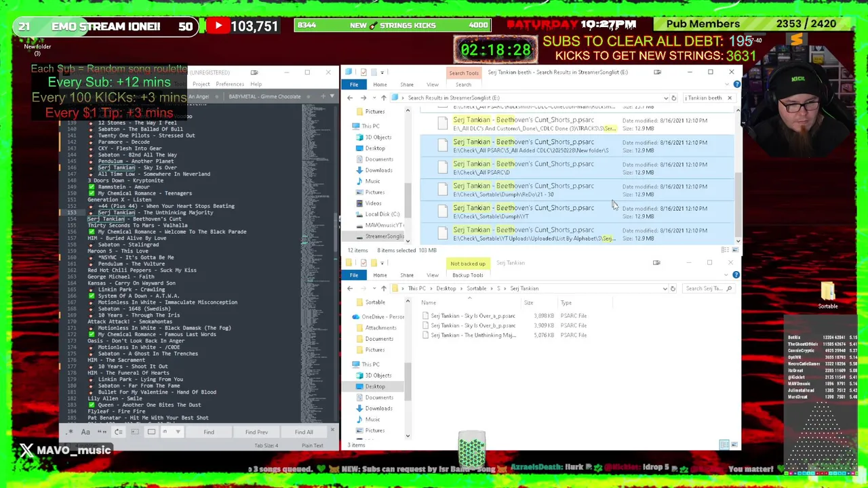Go back in Serj Tankian folder window
The width and height of the screenshot is (868, 488).
(350, 288)
